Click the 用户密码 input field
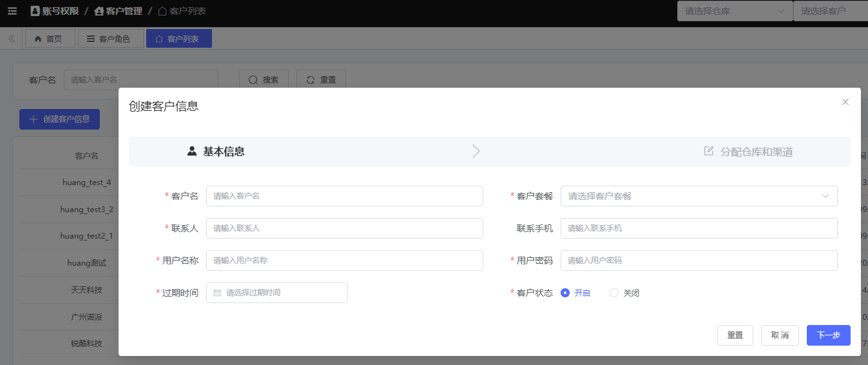The width and height of the screenshot is (868, 365). tap(699, 261)
